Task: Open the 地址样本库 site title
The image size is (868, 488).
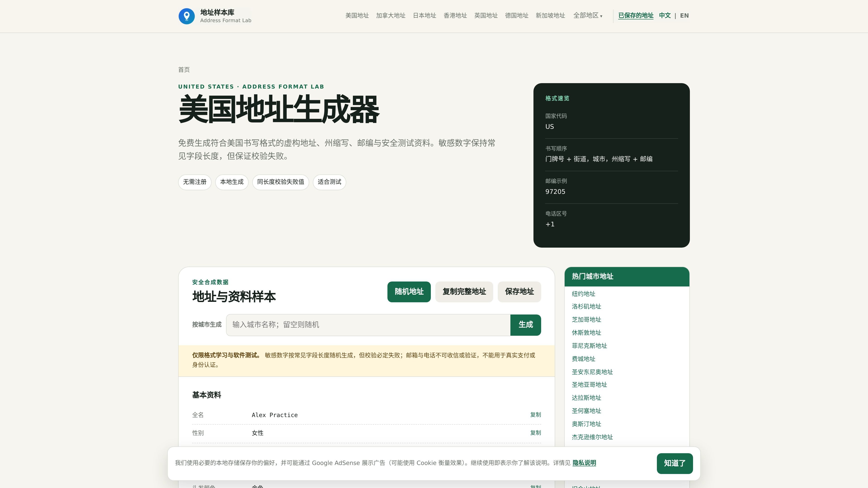Action: [x=217, y=12]
